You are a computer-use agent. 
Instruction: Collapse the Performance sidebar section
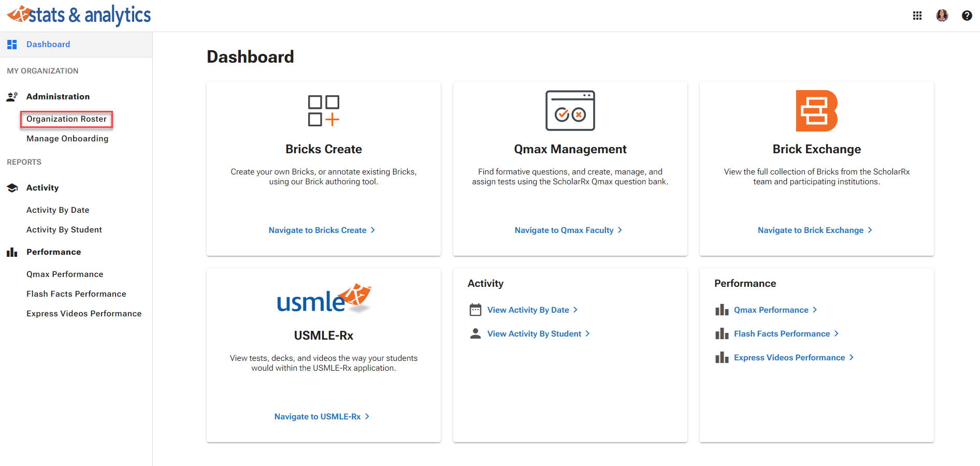tap(53, 252)
